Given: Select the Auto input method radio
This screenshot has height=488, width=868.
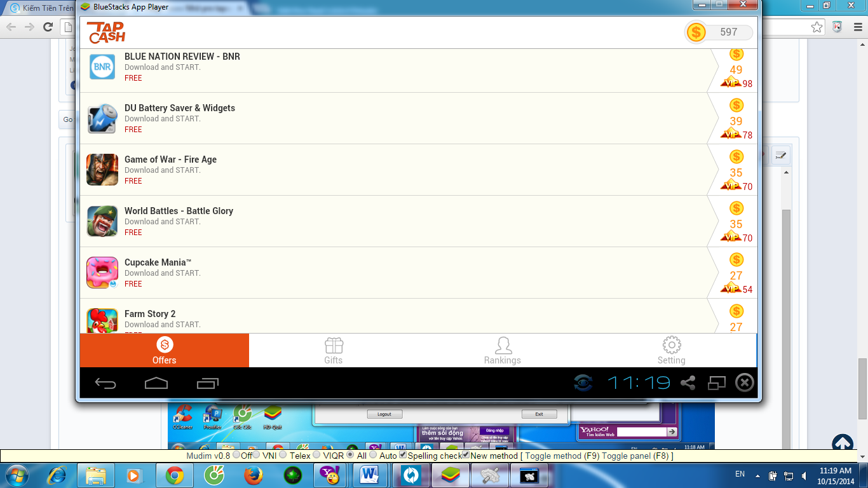Looking at the screenshot, I should (373, 455).
